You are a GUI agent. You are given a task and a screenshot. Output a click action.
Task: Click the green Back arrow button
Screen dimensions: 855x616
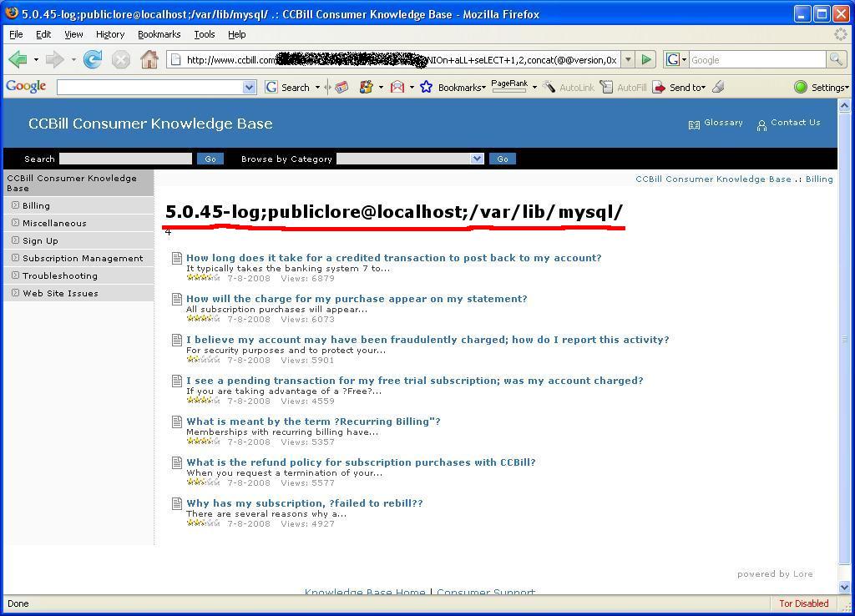coord(18,59)
